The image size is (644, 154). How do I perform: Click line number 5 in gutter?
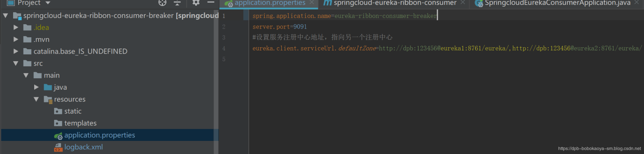(224, 59)
